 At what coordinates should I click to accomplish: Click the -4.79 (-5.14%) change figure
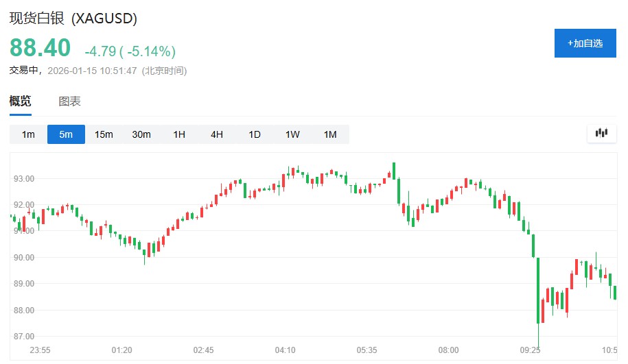point(130,51)
